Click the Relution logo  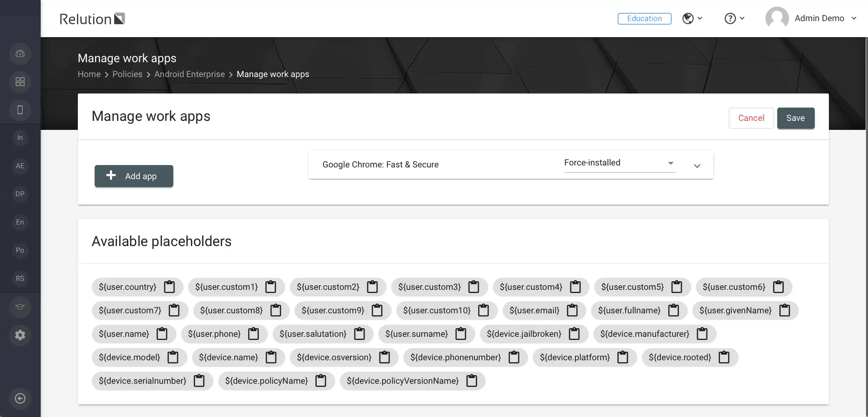92,19
